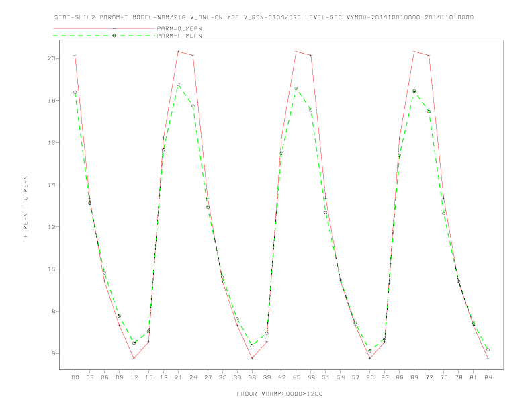
Task: Click x-axis forecast hour label 57
Action: tap(355, 377)
